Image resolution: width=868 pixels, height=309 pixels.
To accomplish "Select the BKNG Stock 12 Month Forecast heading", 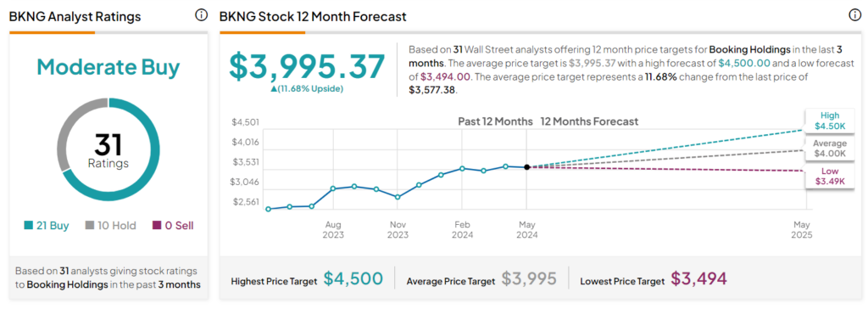I will click(313, 17).
